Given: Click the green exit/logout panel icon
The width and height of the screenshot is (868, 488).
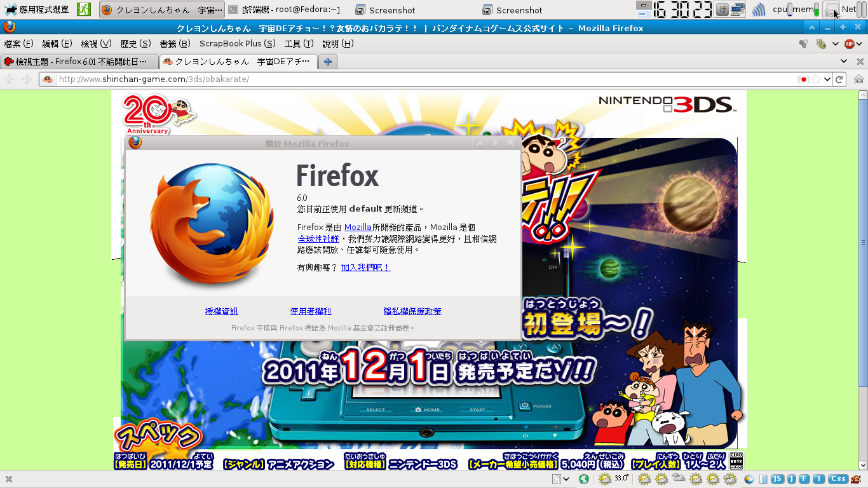Looking at the screenshot, I should (84, 10).
